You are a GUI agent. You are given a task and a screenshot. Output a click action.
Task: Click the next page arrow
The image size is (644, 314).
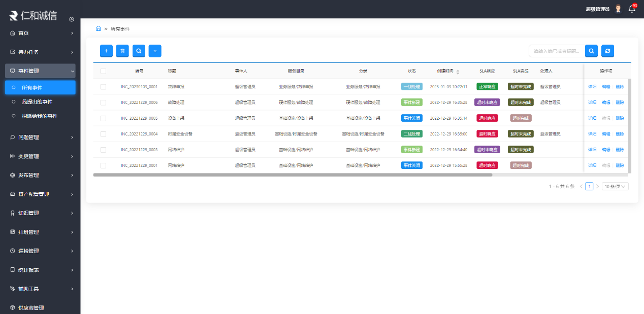coord(597,186)
